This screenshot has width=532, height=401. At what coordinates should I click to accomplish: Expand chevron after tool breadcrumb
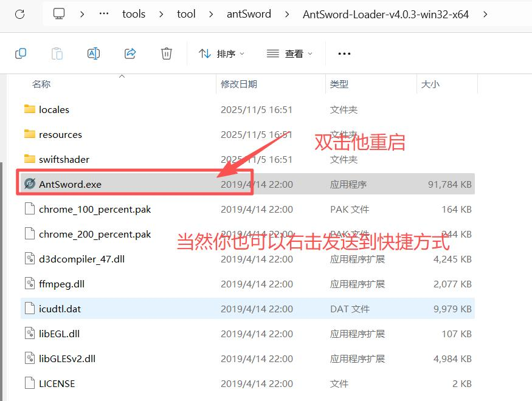[x=211, y=14]
